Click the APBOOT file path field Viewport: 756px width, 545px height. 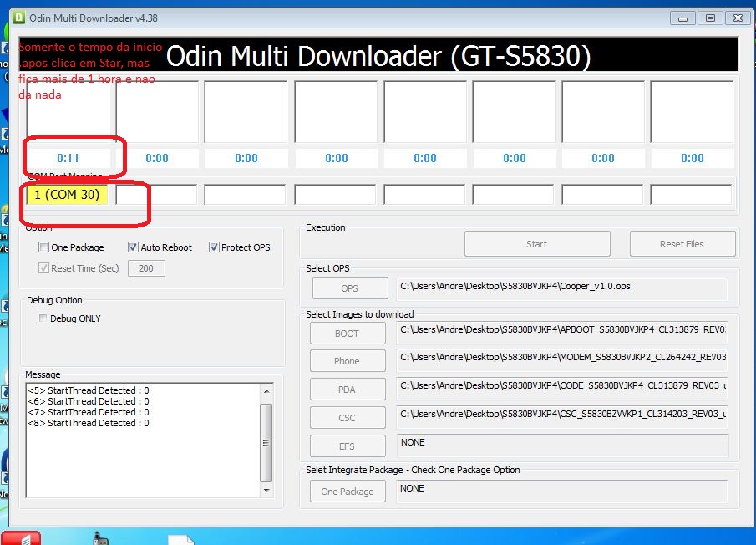(x=561, y=334)
